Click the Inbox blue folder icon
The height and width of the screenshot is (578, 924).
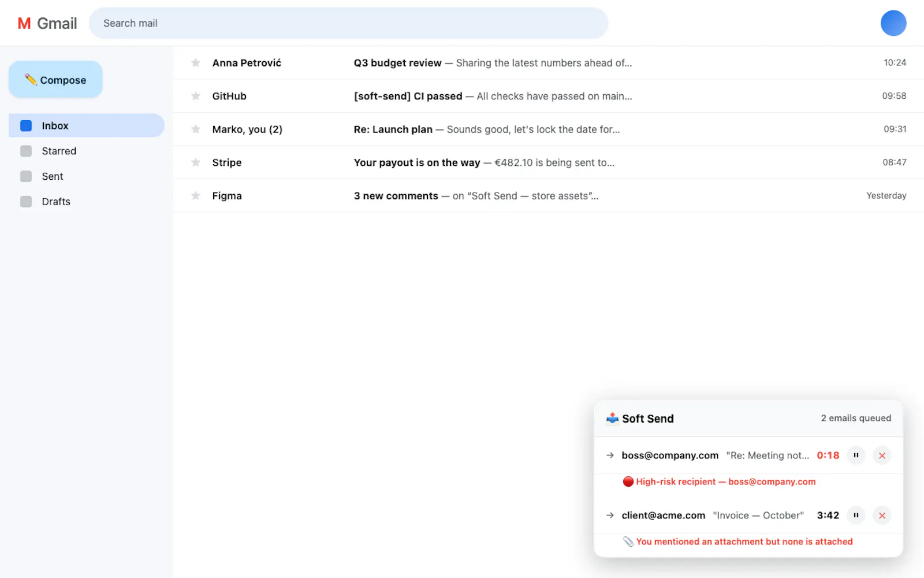[x=26, y=125]
